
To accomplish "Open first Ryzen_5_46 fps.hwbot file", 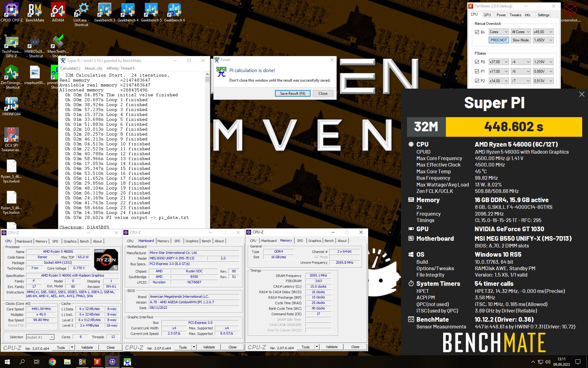I will click(x=12, y=171).
